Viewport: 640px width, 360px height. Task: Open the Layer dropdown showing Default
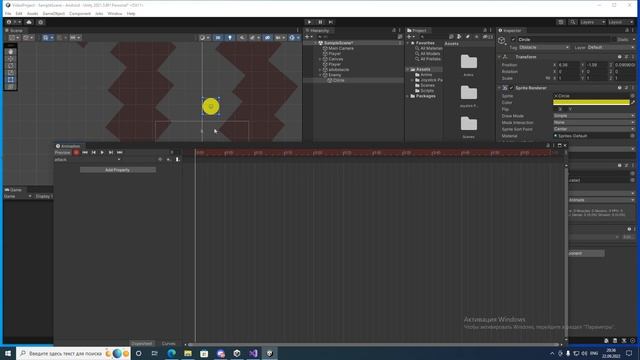tap(611, 47)
